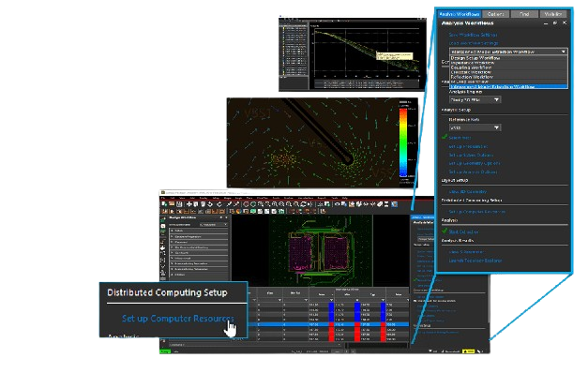Open the vector field plot window
The height and width of the screenshot is (373, 588).
pyautogui.click(x=322, y=142)
